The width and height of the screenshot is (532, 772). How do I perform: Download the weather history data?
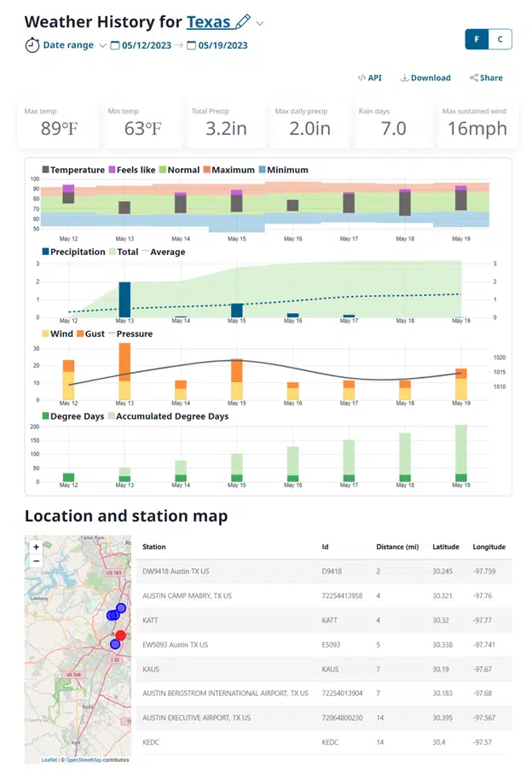(x=425, y=78)
